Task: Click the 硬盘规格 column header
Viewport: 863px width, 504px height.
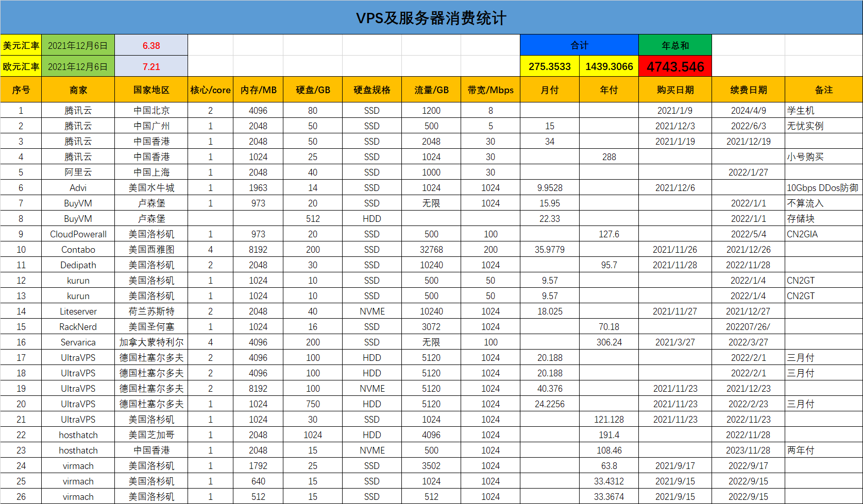Action: 372,90
